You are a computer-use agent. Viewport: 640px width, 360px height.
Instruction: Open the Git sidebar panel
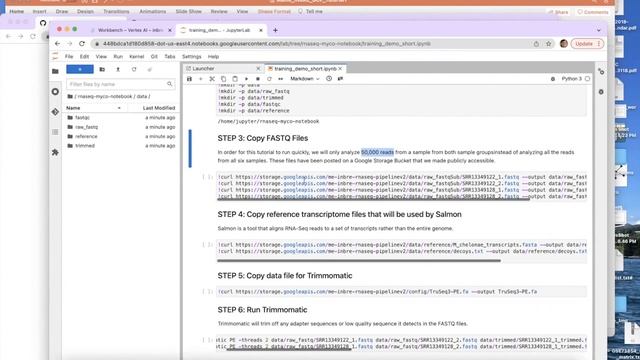56,112
